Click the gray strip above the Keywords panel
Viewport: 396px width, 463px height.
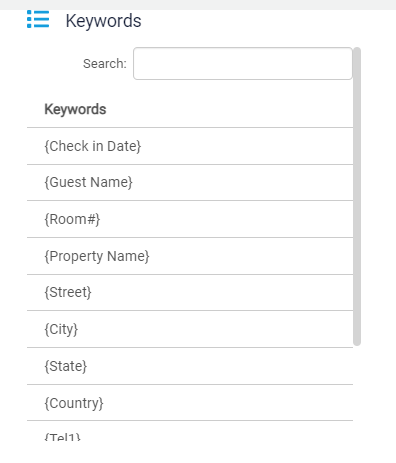[198, 5]
